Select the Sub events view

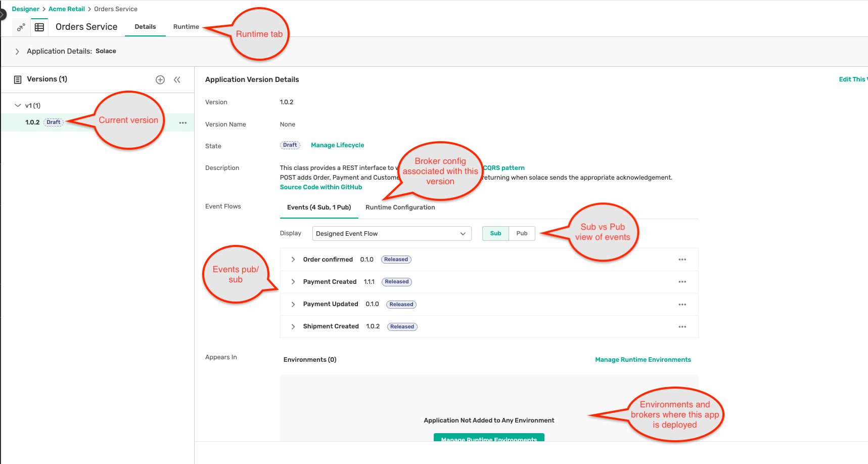(x=495, y=233)
